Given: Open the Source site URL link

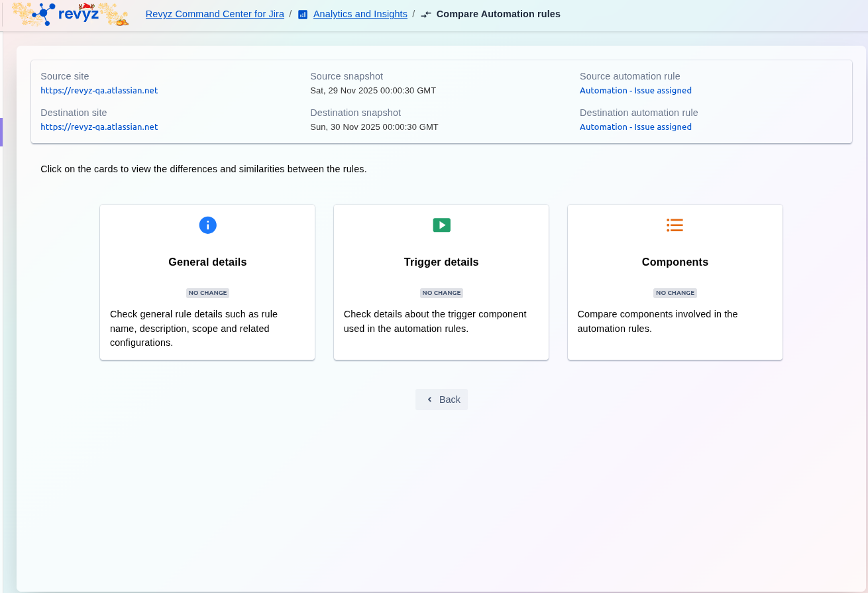Looking at the screenshot, I should 99,91.
